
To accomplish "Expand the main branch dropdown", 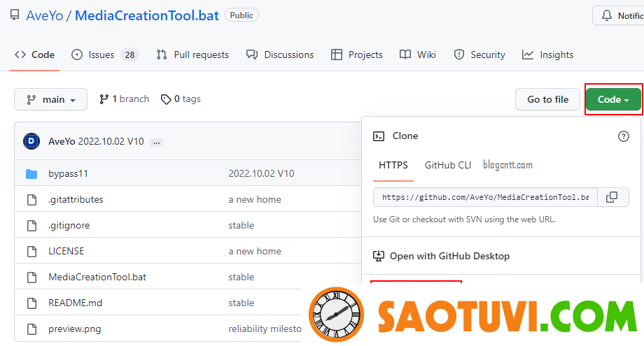I will tap(50, 99).
